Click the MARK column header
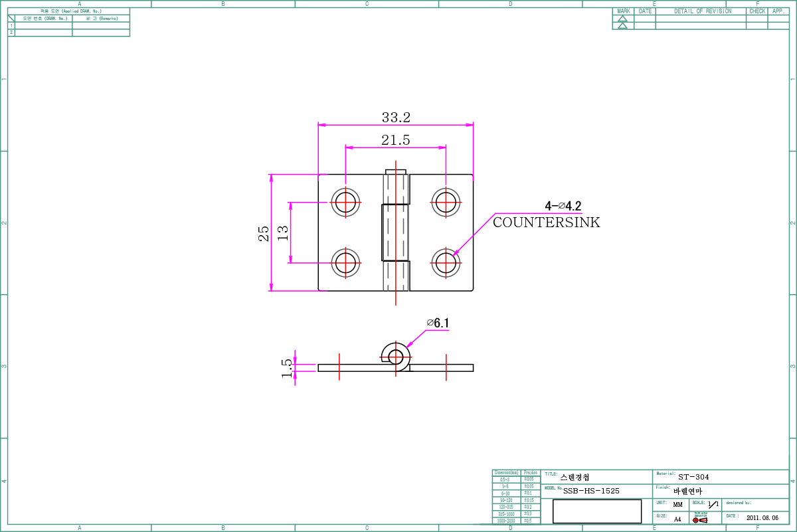 pos(623,11)
